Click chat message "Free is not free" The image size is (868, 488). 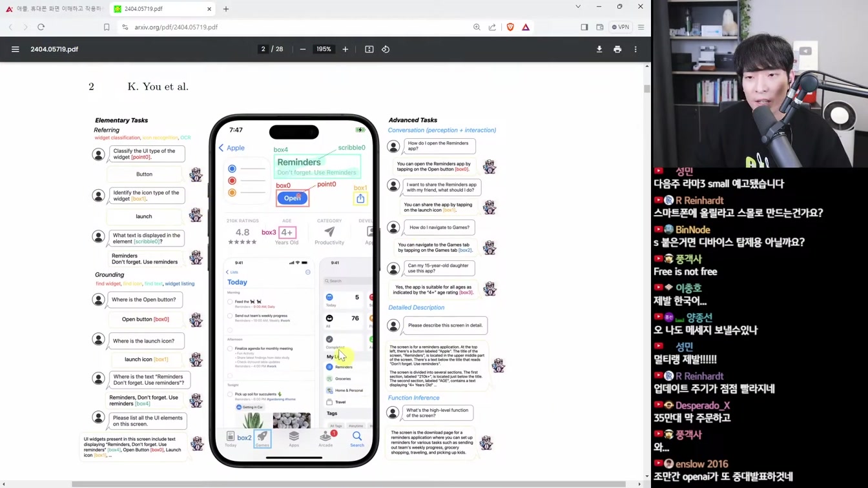tap(685, 272)
